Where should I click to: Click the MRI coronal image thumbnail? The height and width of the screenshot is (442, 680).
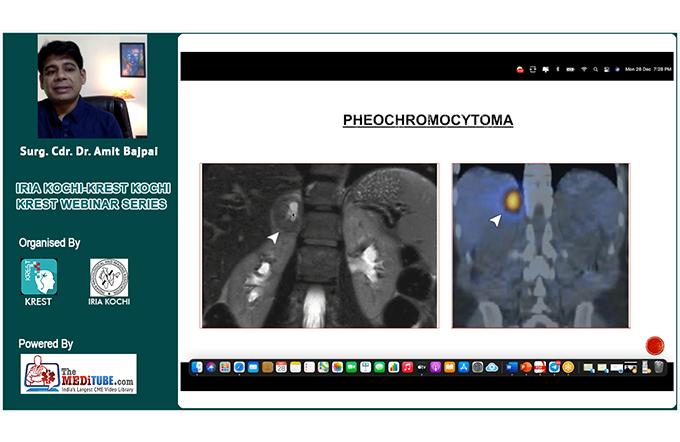(x=319, y=246)
